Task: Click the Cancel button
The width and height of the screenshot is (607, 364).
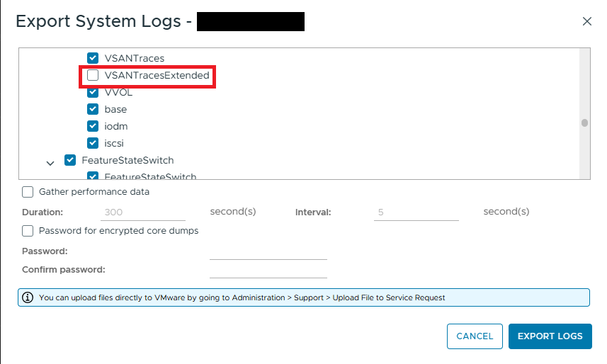Action: 475,336
